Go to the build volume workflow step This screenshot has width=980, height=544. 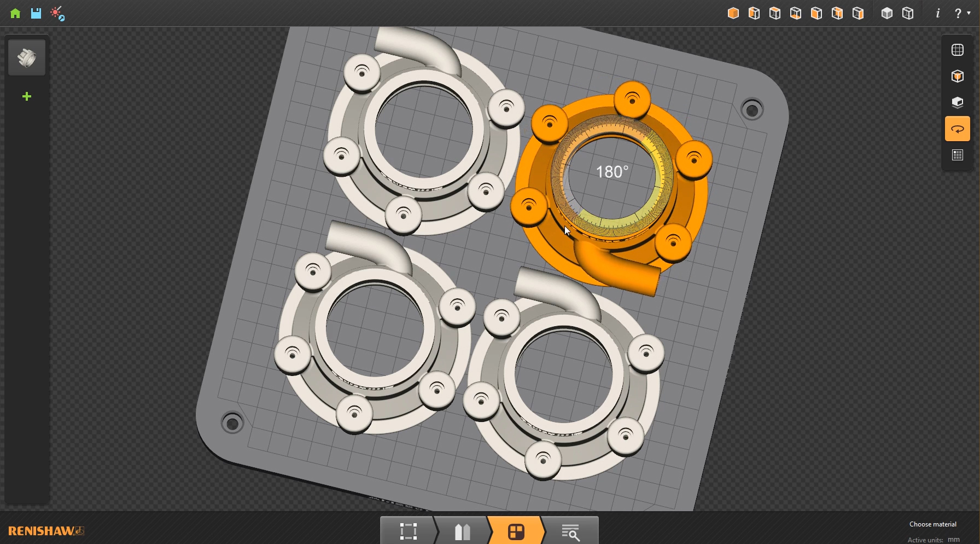(408, 531)
